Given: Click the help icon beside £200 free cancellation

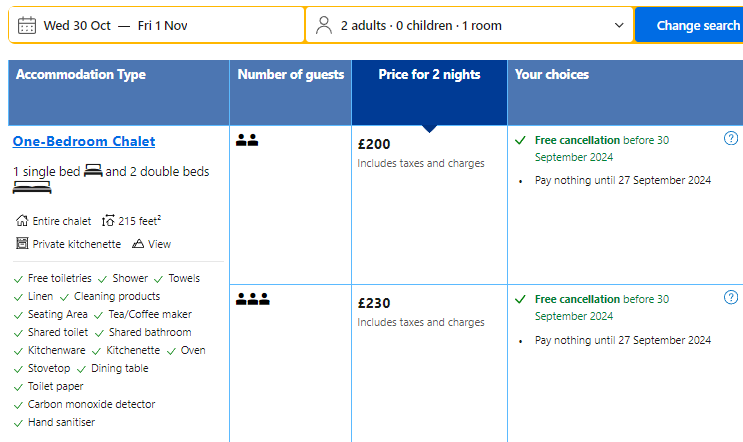Looking at the screenshot, I should pyautogui.click(x=730, y=139).
